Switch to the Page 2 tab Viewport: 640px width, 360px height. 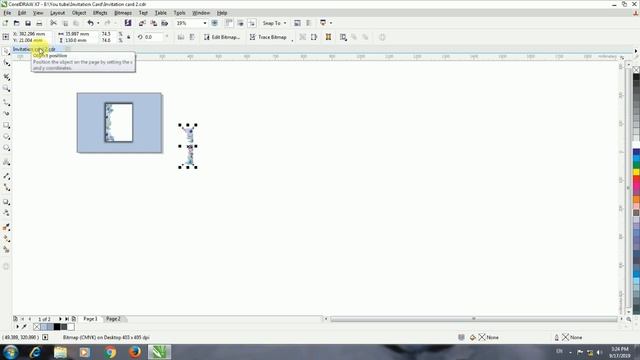tap(113, 319)
